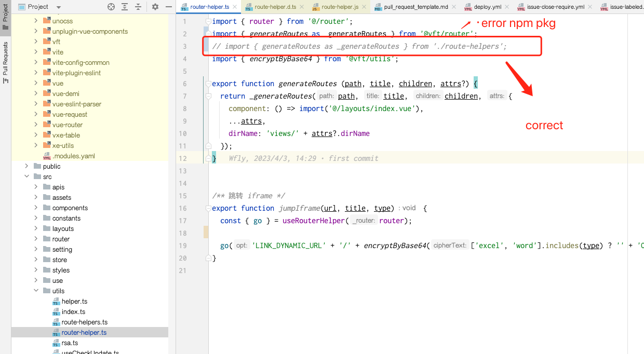Select the use folder
644x354 pixels.
click(x=57, y=280)
